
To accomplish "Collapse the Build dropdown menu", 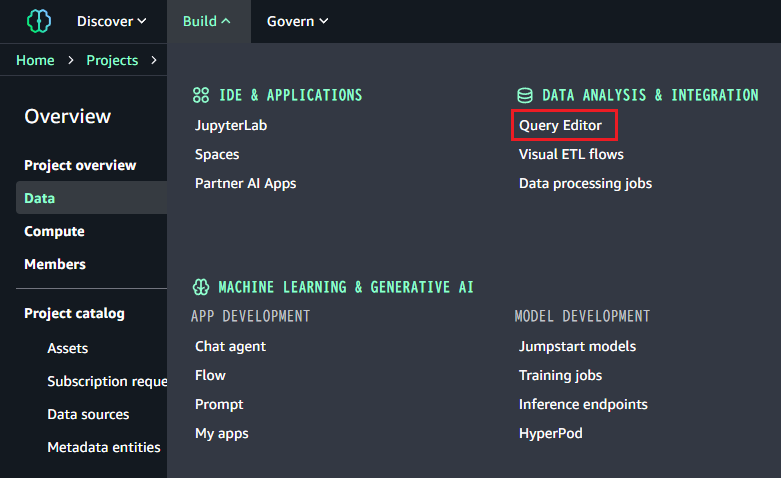I will pyautogui.click(x=207, y=21).
